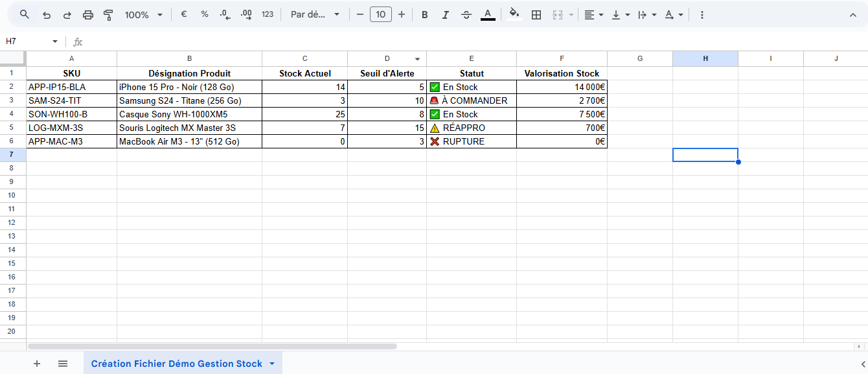This screenshot has height=374, width=868.
Task: Click the horizontal scrollbar thumb
Action: [x=212, y=346]
